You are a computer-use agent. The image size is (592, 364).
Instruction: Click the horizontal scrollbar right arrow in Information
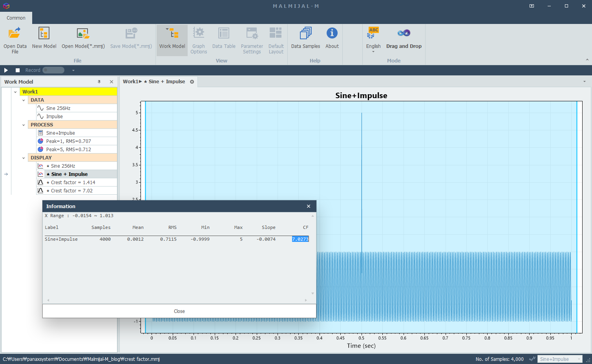click(306, 300)
